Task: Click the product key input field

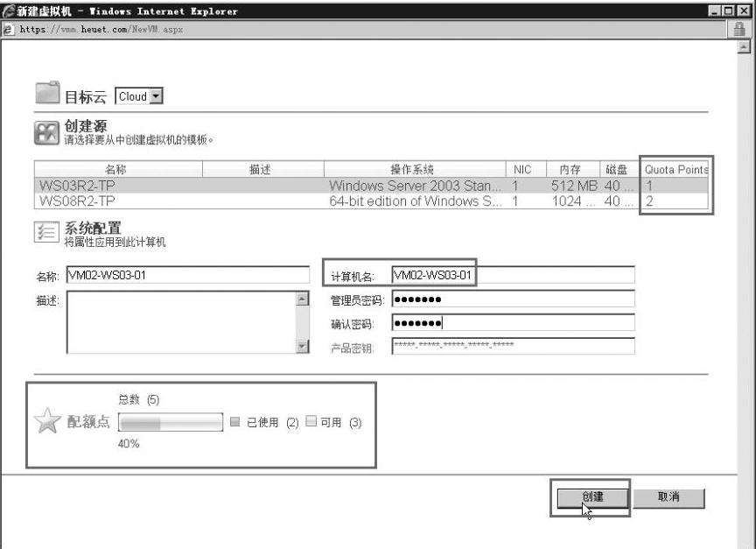Action: pos(512,347)
